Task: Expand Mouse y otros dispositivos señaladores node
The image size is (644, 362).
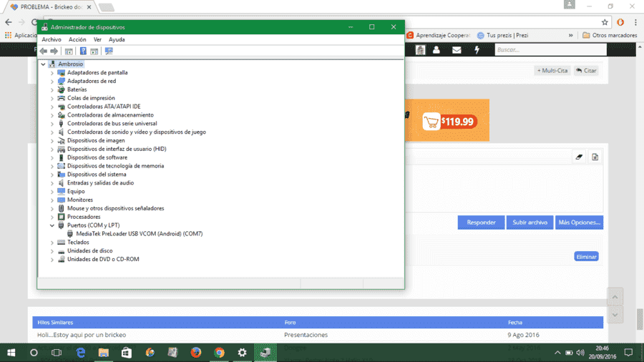Action: tap(52, 208)
